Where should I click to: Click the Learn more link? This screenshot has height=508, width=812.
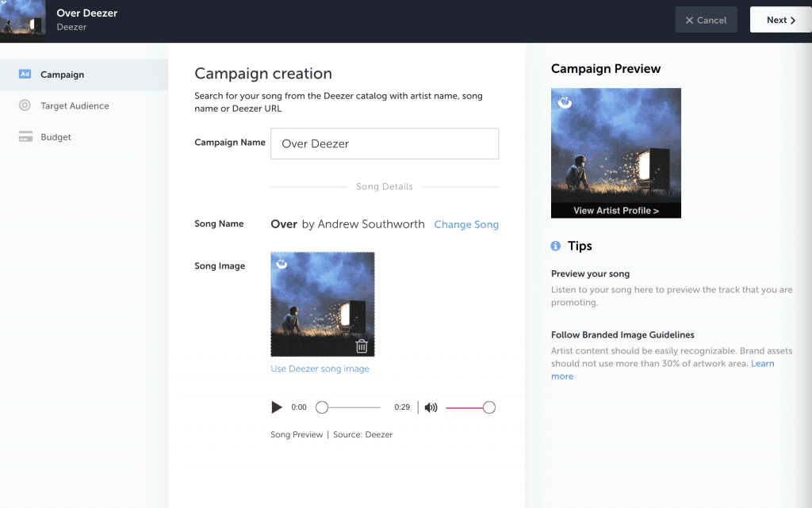tap(662, 370)
